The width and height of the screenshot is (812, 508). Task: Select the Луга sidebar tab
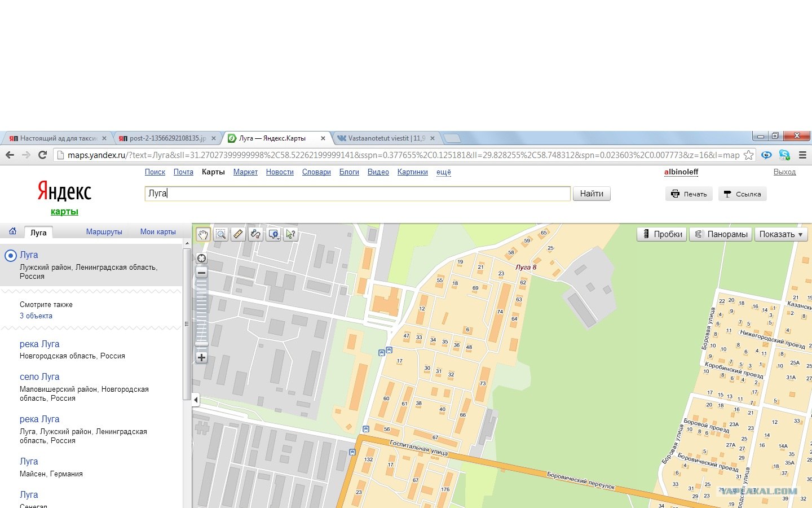pos(38,233)
